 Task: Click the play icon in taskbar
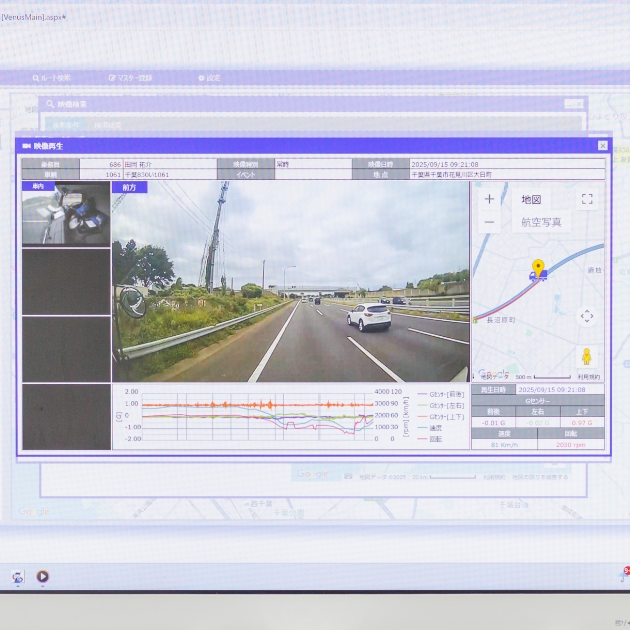[43, 576]
